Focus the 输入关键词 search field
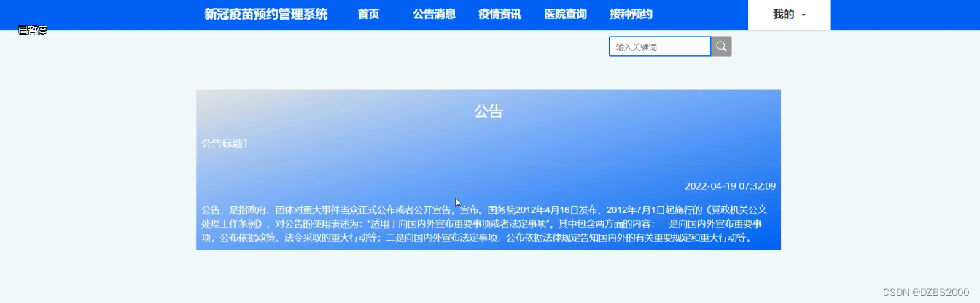980x303 pixels. tap(660, 47)
